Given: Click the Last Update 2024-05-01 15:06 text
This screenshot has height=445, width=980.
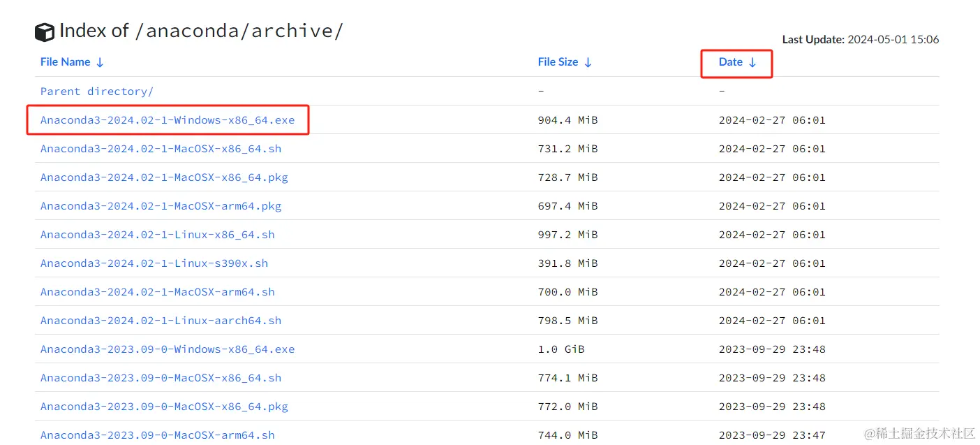Looking at the screenshot, I should tap(861, 40).
